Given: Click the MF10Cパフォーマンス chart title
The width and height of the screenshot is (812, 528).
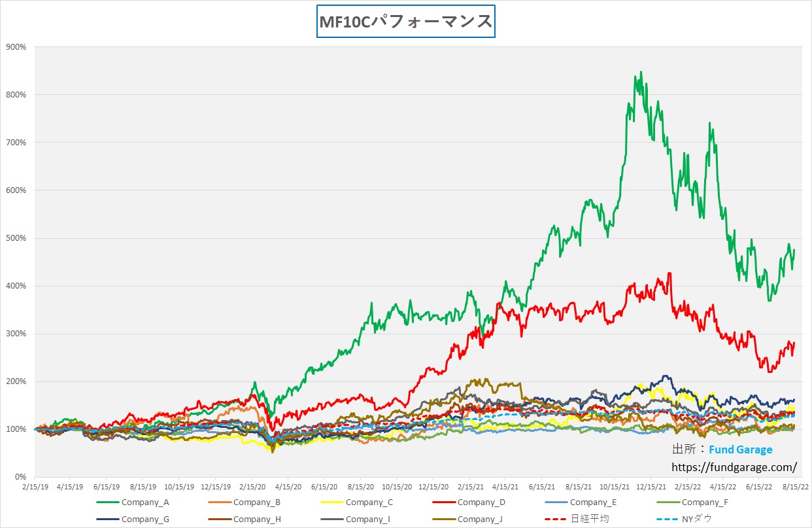Looking at the screenshot, I should tap(405, 22).
